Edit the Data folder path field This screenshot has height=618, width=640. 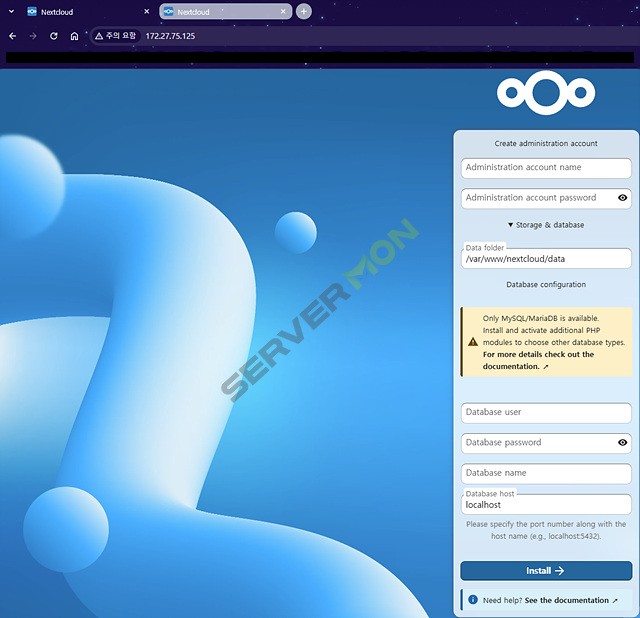546,259
